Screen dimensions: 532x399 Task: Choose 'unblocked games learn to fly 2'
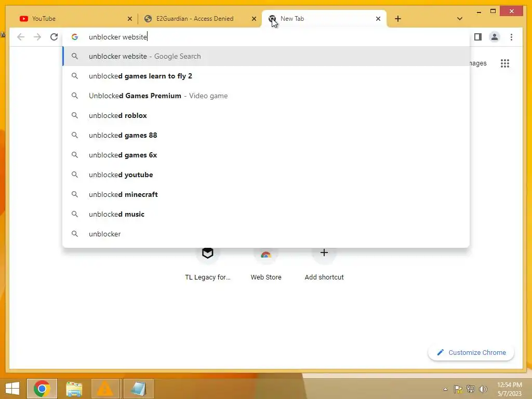[x=267, y=76]
